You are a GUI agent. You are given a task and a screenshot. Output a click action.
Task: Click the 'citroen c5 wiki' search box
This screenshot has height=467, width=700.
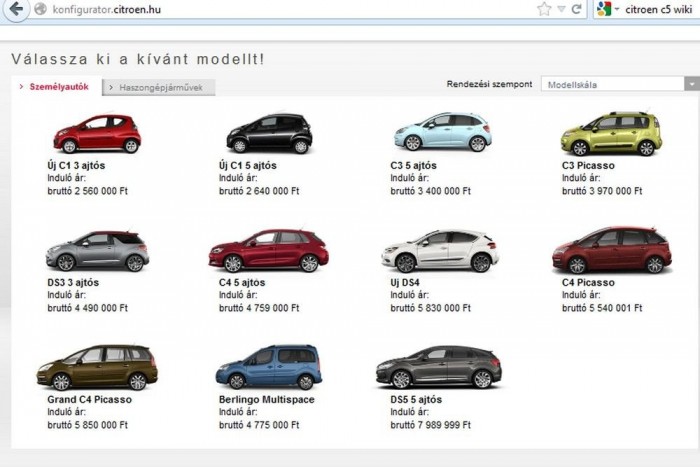tap(658, 9)
